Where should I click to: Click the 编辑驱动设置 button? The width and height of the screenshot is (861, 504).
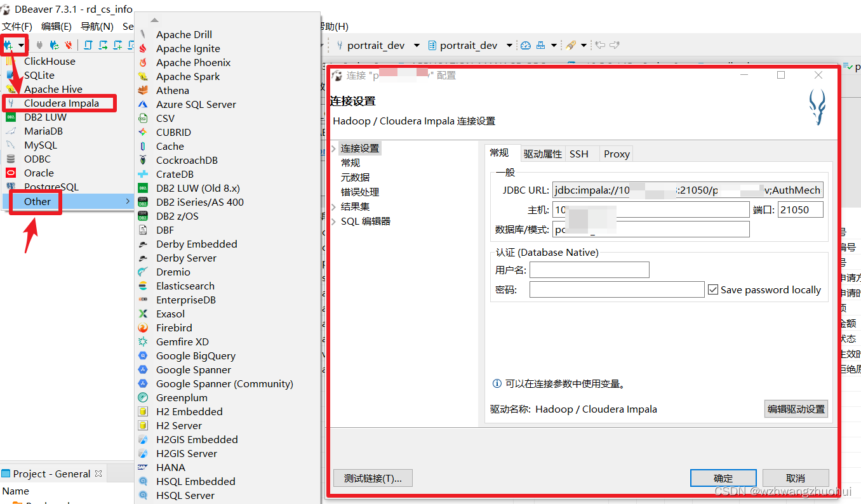(x=796, y=409)
